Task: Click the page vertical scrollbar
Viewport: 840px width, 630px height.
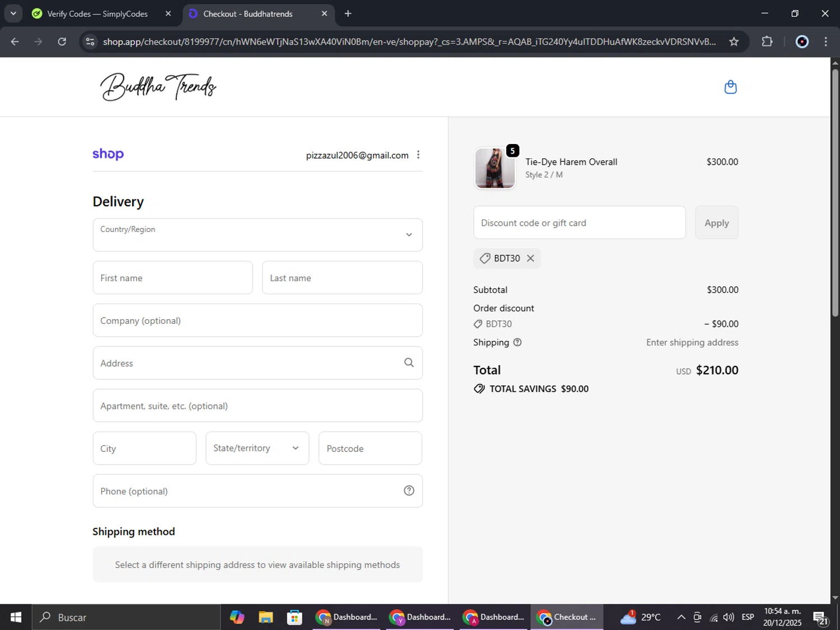Action: (x=835, y=193)
